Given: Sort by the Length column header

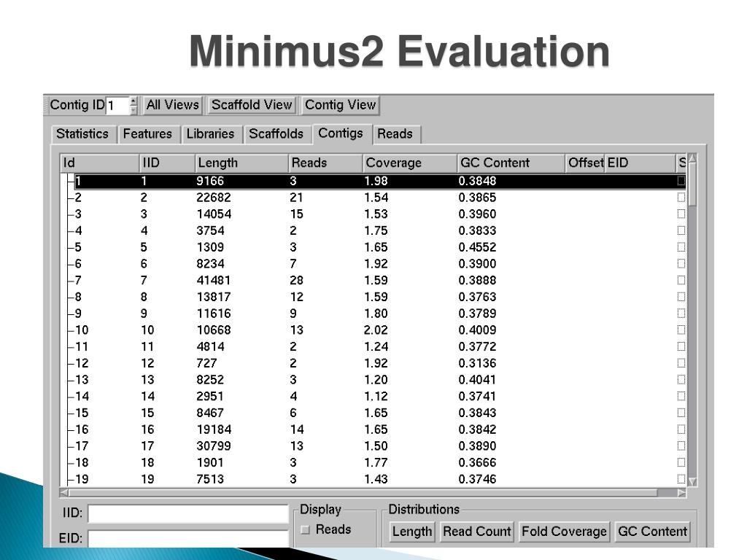Looking at the screenshot, I should pyautogui.click(x=241, y=163).
